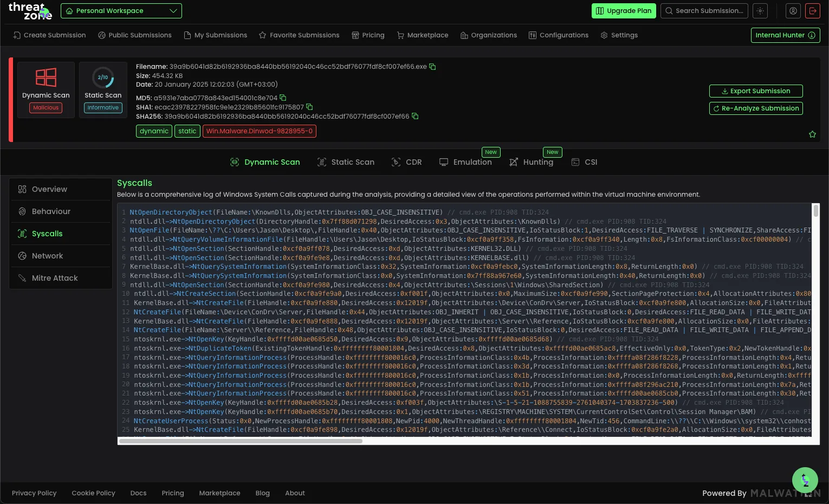Open Blog footer link

(x=263, y=493)
